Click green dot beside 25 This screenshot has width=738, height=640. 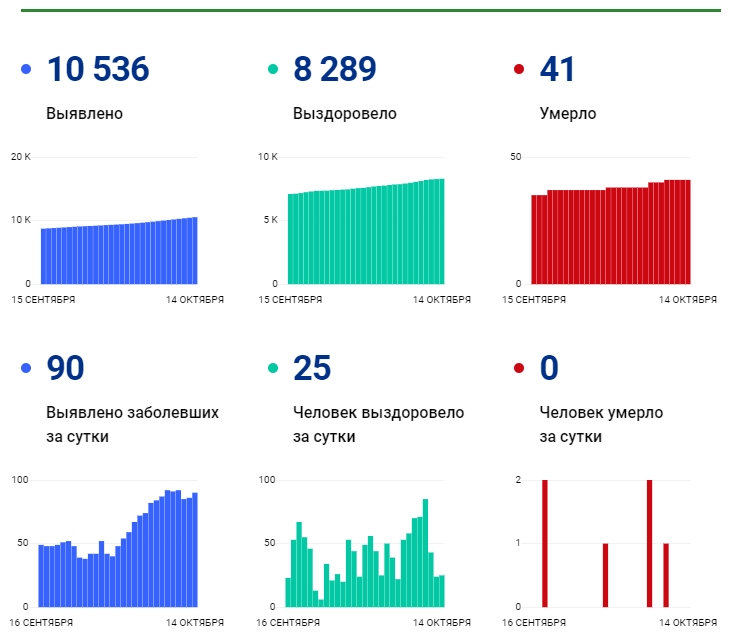pyautogui.click(x=273, y=368)
